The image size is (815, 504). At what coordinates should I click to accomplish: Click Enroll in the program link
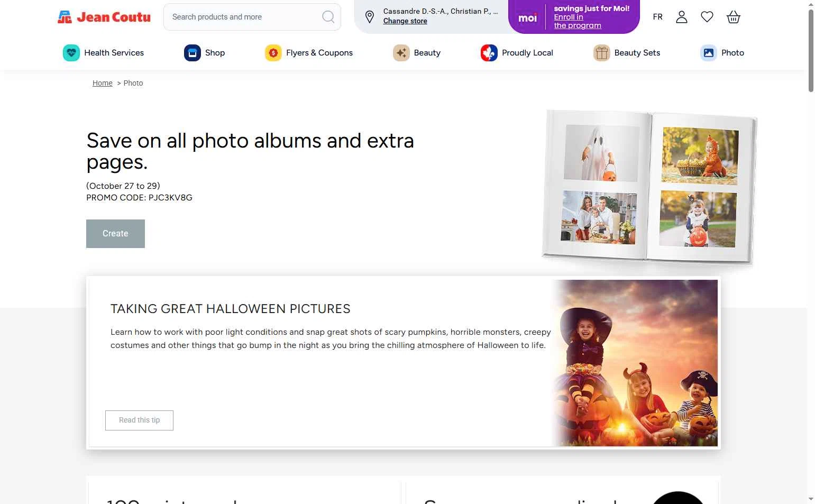pyautogui.click(x=578, y=21)
